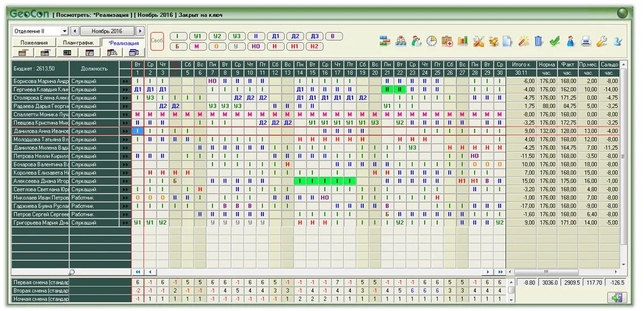Viewport: 644px width, 311px height.
Task: Click the table view icon with red header
Action: pyautogui.click(x=89, y=53)
